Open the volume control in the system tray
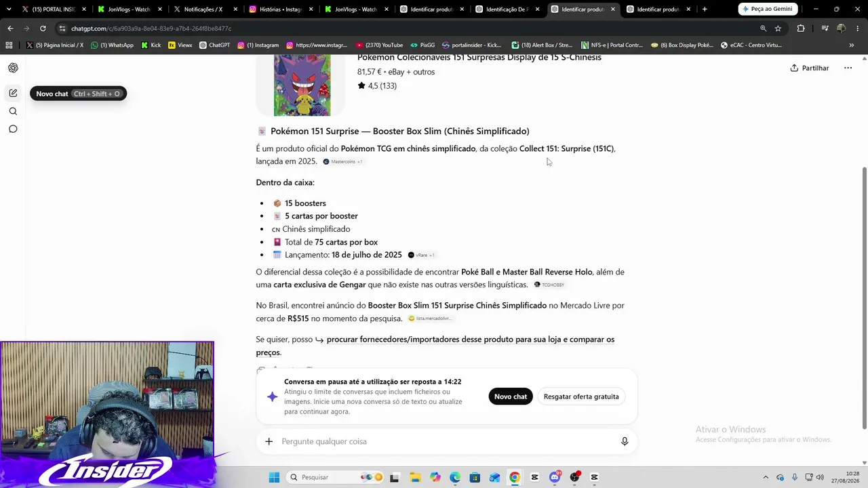Image resolution: width=868 pixels, height=488 pixels. click(820, 477)
